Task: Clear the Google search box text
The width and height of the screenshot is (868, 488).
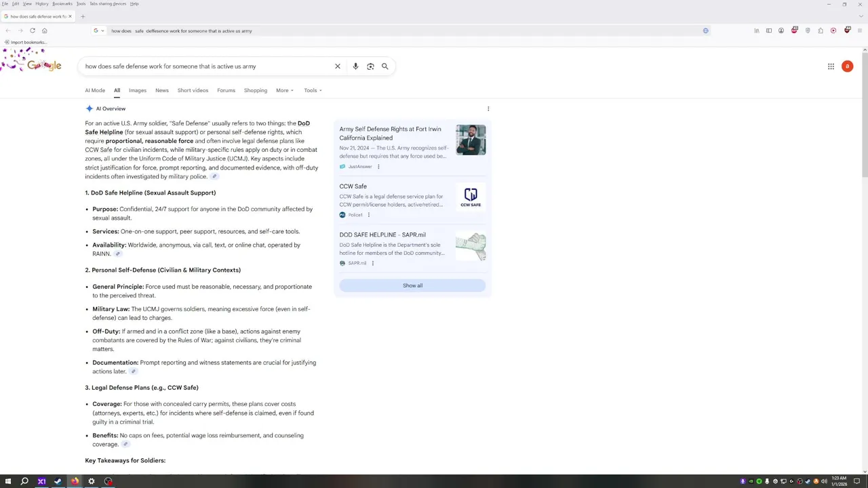Action: tap(337, 66)
